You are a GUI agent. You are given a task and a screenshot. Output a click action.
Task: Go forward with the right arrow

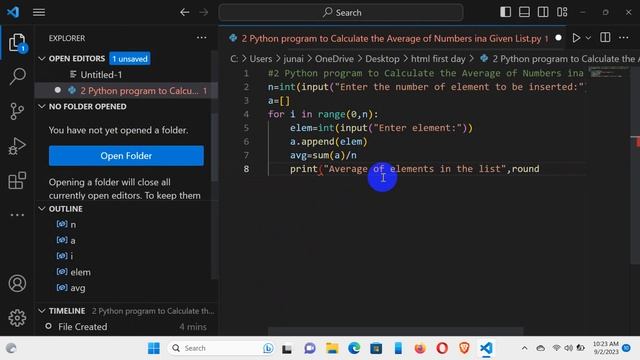[x=203, y=12]
